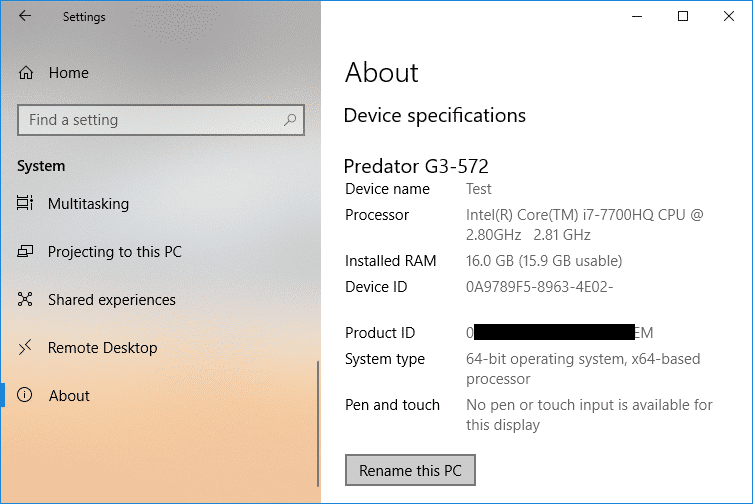Screen dimensions: 753x504
Task: Focus the Find a setting search box
Action: click(161, 120)
